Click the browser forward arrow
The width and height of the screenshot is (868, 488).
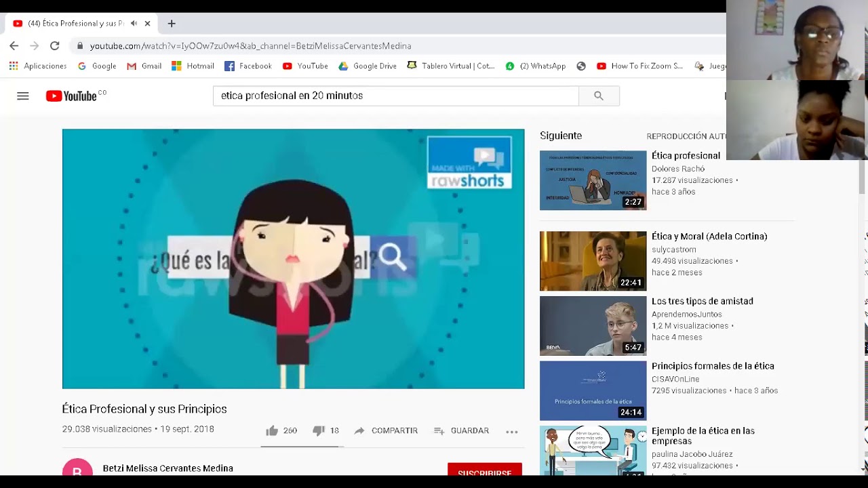(35, 46)
